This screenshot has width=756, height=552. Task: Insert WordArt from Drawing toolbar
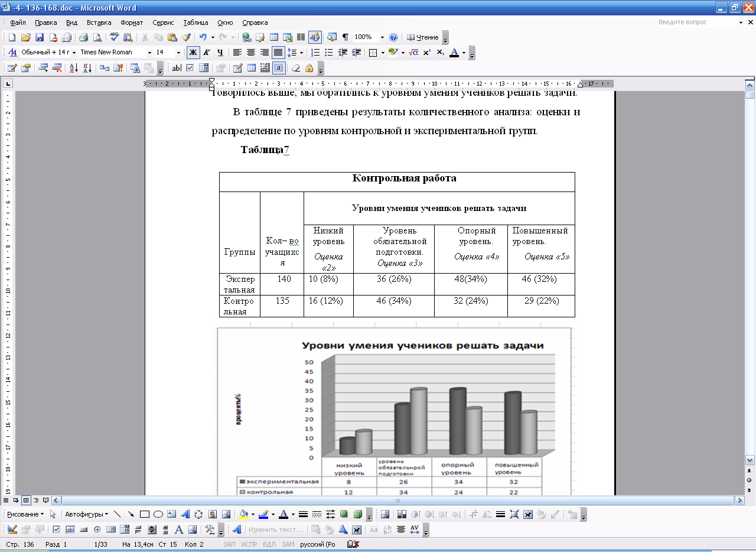point(185,514)
